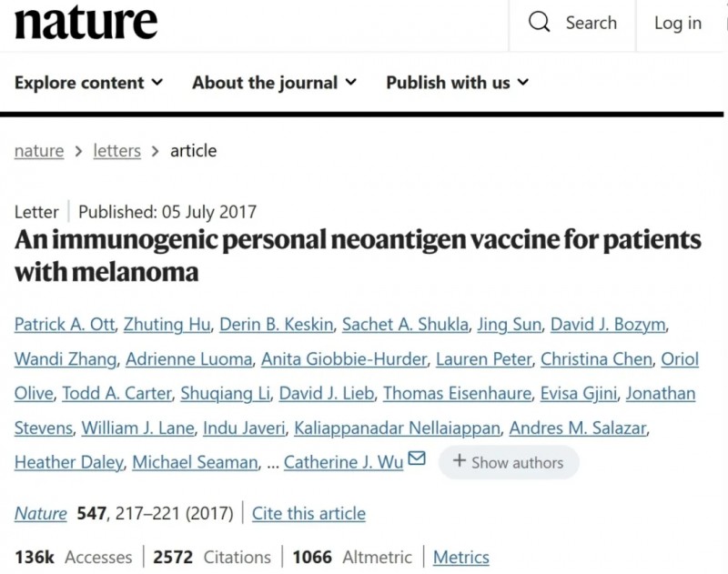
Task: Click the Show authors button
Action: click(508, 462)
